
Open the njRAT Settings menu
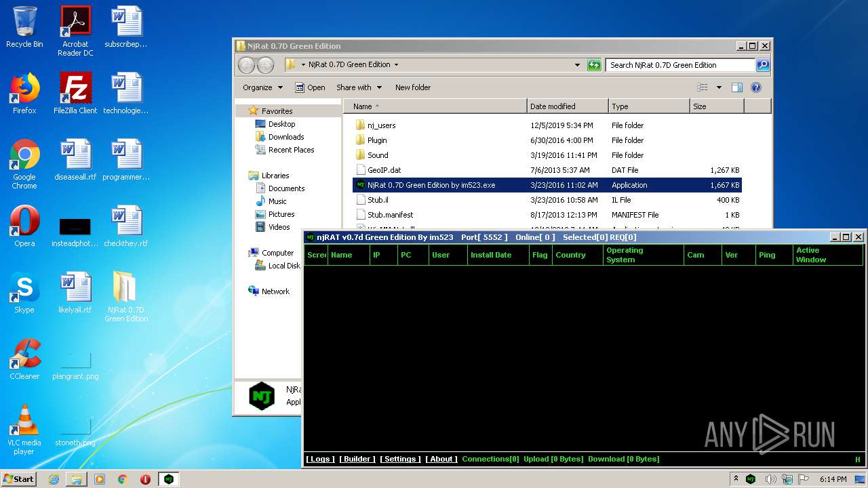pos(400,460)
